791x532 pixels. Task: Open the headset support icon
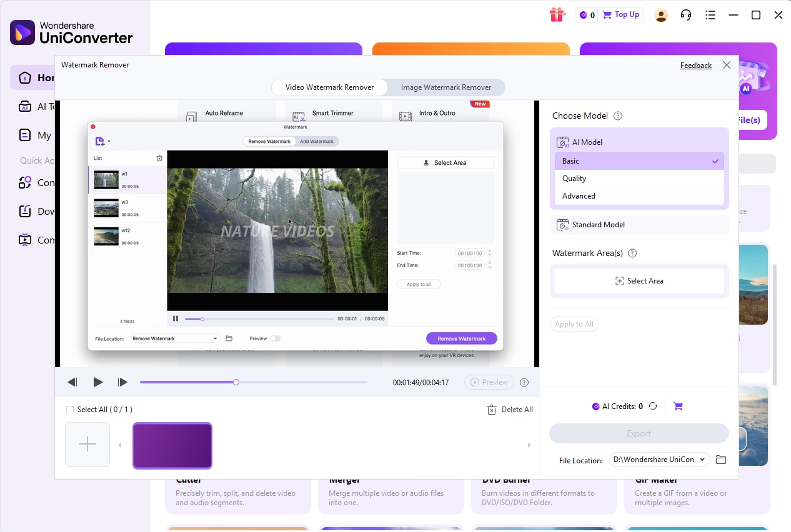click(685, 14)
